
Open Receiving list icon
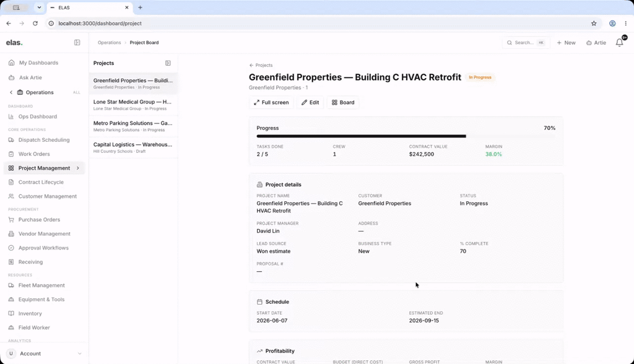point(11,262)
